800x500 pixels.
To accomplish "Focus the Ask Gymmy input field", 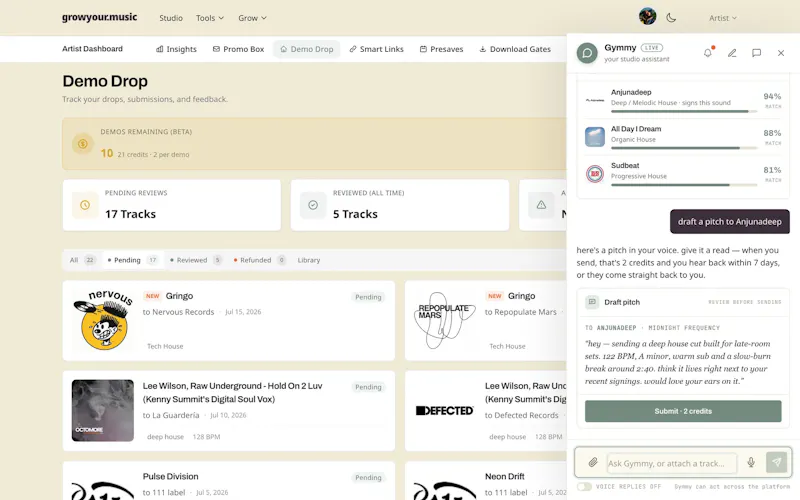I will pos(671,463).
